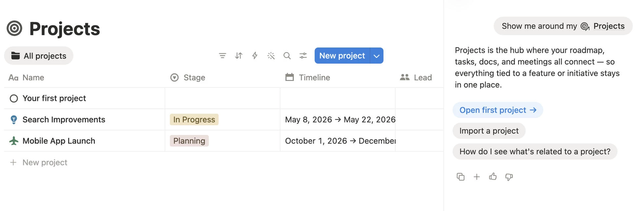This screenshot has height=211, width=644.
Task: Click thumbs down on assistant reply
Action: [509, 177]
